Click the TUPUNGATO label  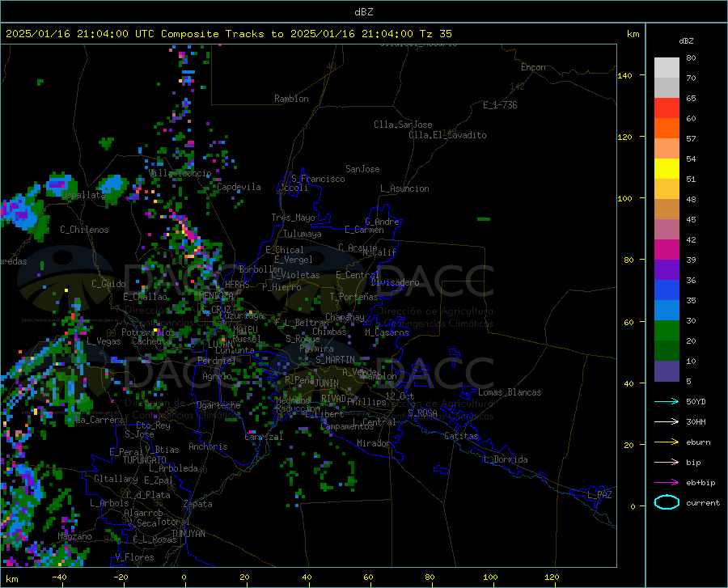145,460
